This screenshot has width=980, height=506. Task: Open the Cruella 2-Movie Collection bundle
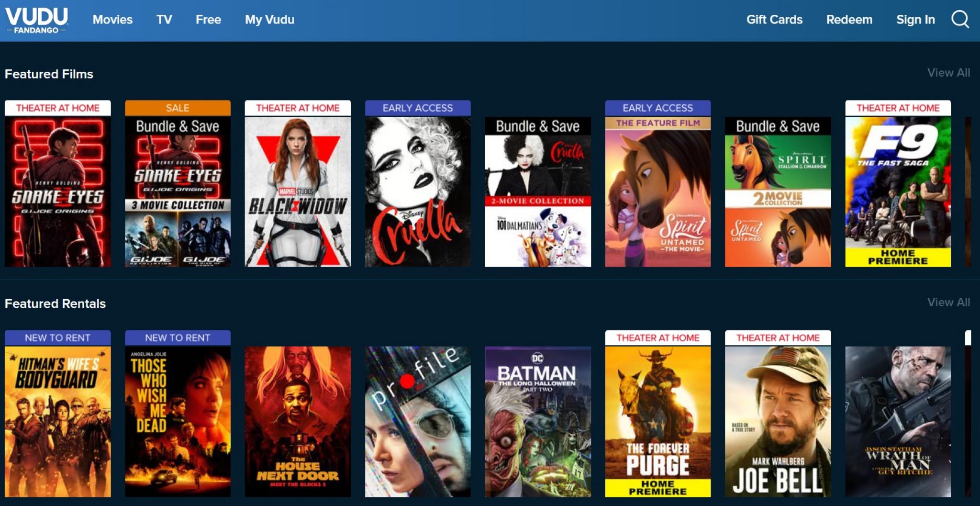tap(538, 191)
